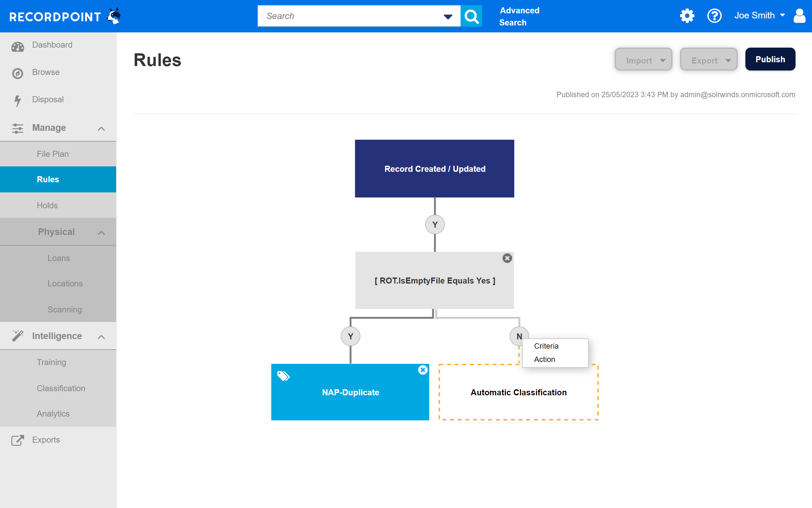Collapse the Physical section chevron
This screenshot has width=812, height=508.
point(101,233)
